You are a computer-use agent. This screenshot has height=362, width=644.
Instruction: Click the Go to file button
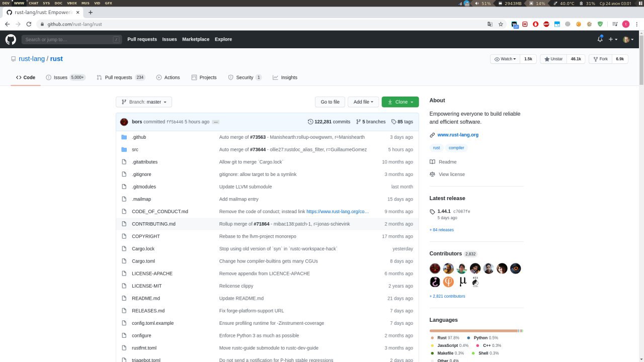(x=330, y=102)
